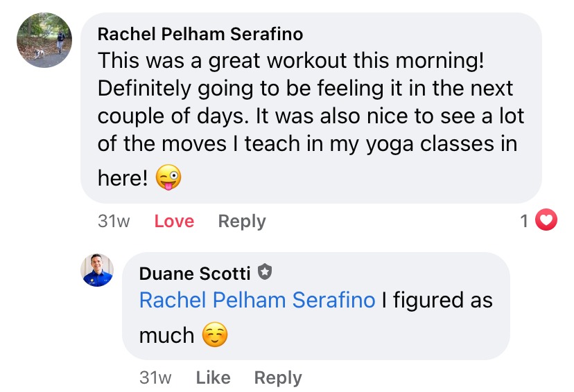
Task: Click Duane Scotti's profile picture
Action: point(98,271)
